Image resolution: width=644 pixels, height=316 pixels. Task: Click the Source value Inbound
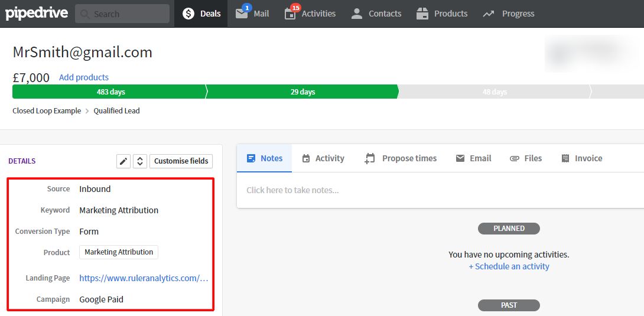click(x=95, y=189)
